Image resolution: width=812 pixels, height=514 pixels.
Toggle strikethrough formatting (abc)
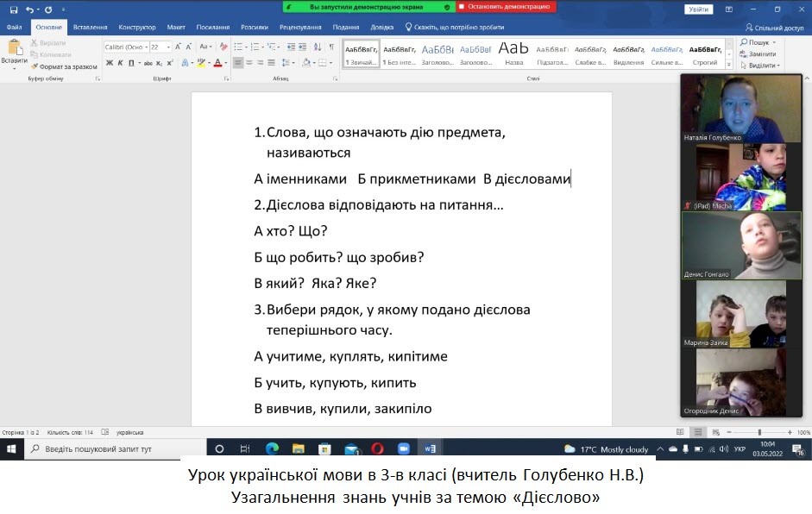[x=146, y=63]
